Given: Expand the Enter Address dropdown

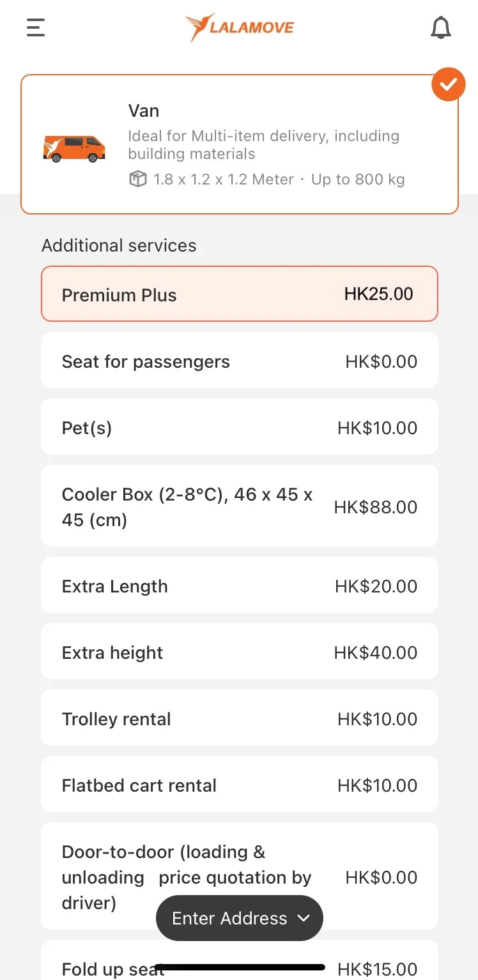Looking at the screenshot, I should tap(240, 918).
